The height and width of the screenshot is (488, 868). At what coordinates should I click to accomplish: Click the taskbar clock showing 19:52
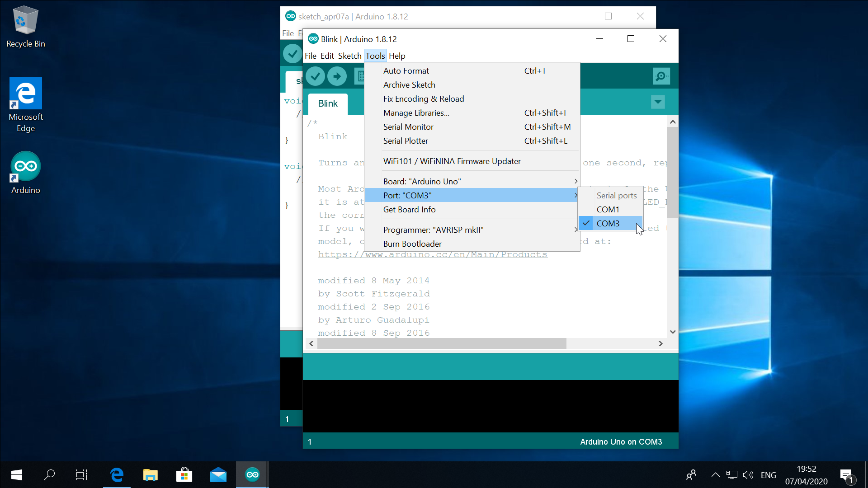[807, 475]
